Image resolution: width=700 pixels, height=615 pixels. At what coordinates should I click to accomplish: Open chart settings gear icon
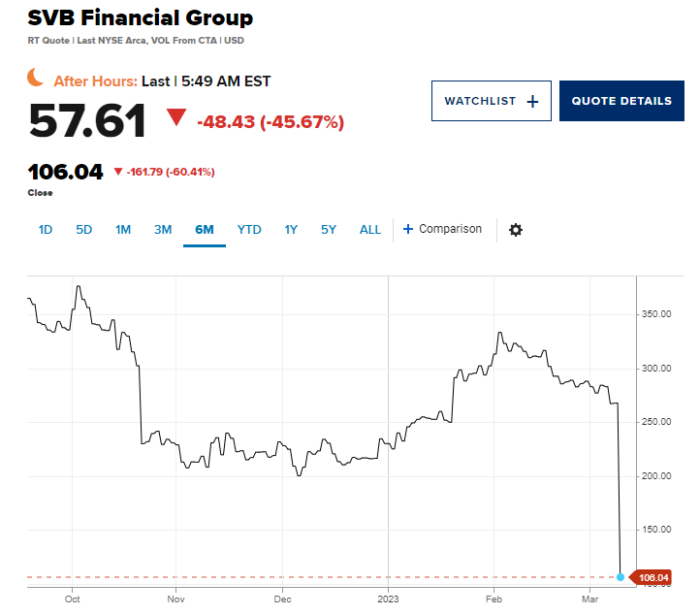pyautogui.click(x=516, y=230)
